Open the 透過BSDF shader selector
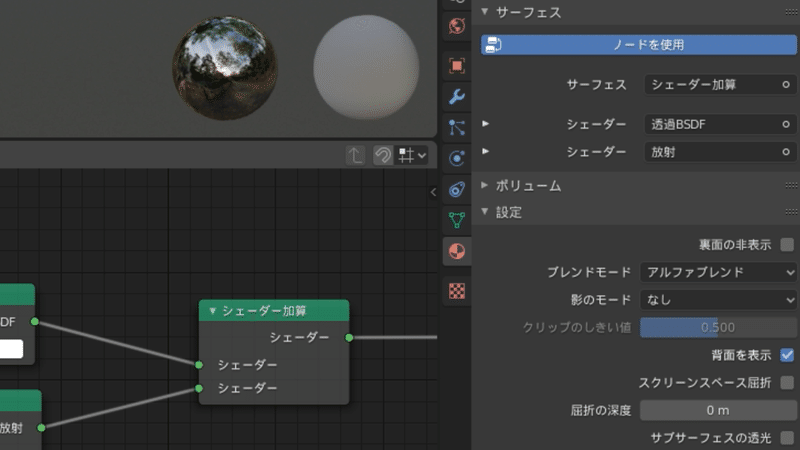800x450 pixels. [x=714, y=124]
